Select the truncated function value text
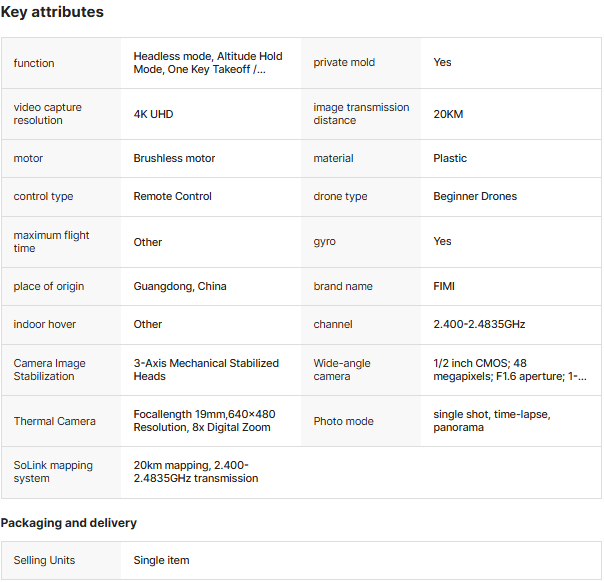This screenshot has height=582, width=604. click(208, 63)
